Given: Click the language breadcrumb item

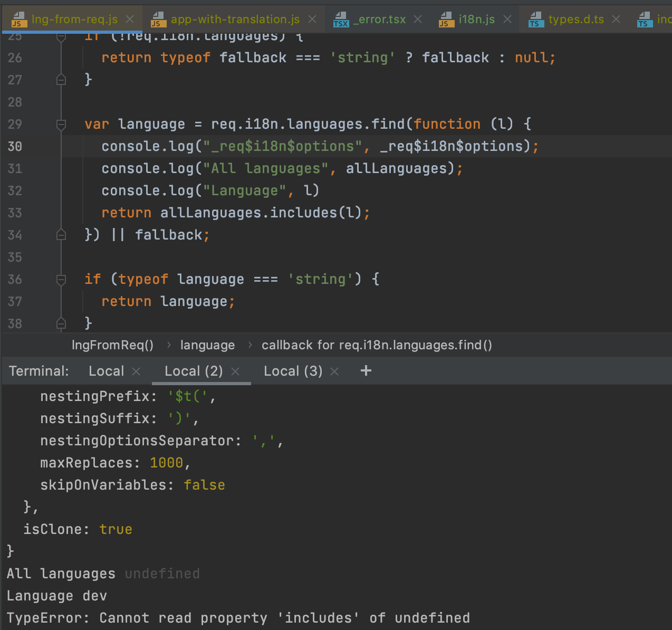Looking at the screenshot, I should (207, 345).
